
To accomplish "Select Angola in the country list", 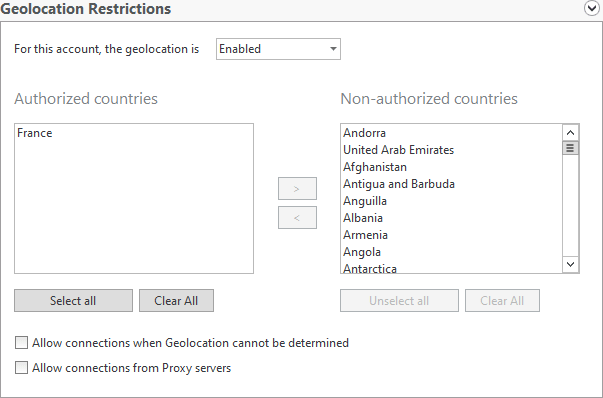I will pos(362,252).
